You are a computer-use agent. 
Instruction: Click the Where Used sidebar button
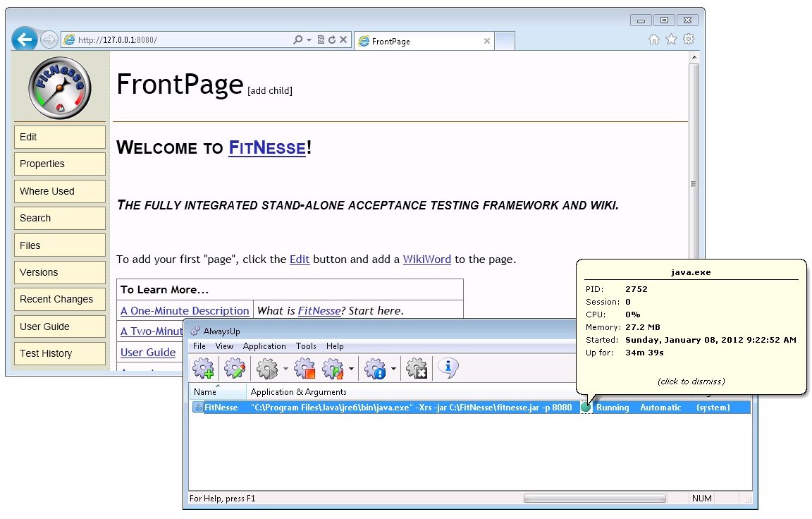coord(59,191)
